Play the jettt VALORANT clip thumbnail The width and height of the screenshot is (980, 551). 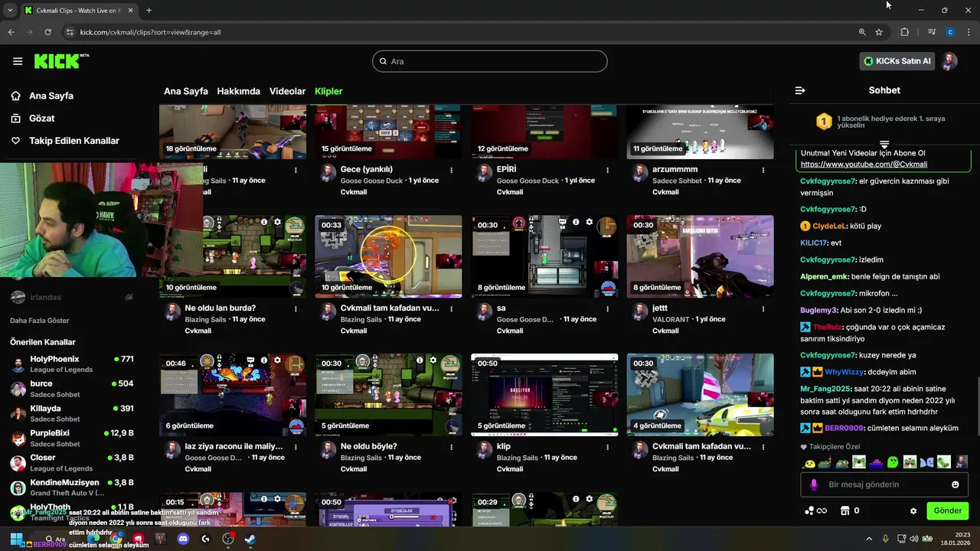[700, 256]
